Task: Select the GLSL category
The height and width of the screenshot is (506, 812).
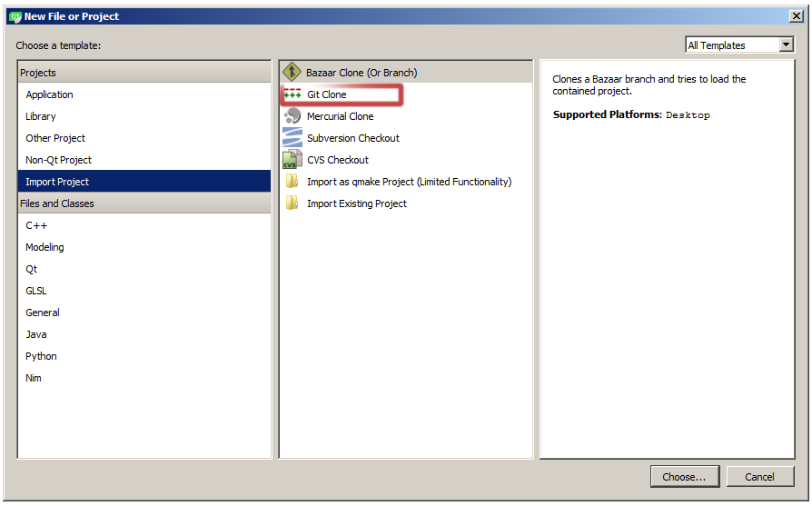Action: (x=144, y=291)
